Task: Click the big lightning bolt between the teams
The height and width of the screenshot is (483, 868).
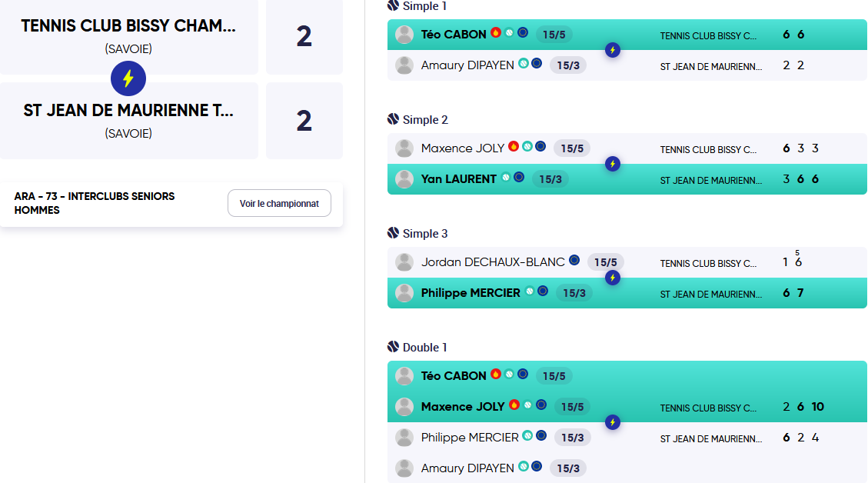Action: pos(128,78)
